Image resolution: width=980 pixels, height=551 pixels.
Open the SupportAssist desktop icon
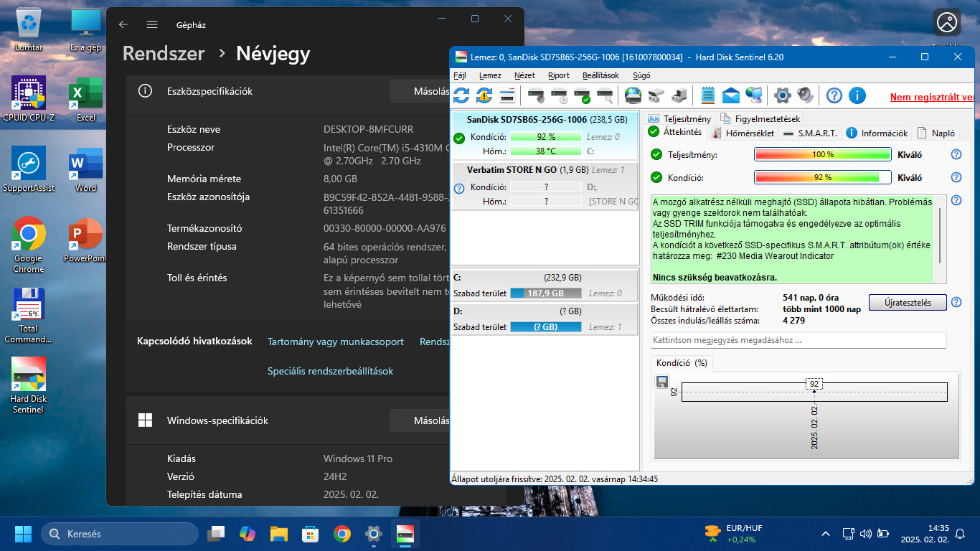29,169
